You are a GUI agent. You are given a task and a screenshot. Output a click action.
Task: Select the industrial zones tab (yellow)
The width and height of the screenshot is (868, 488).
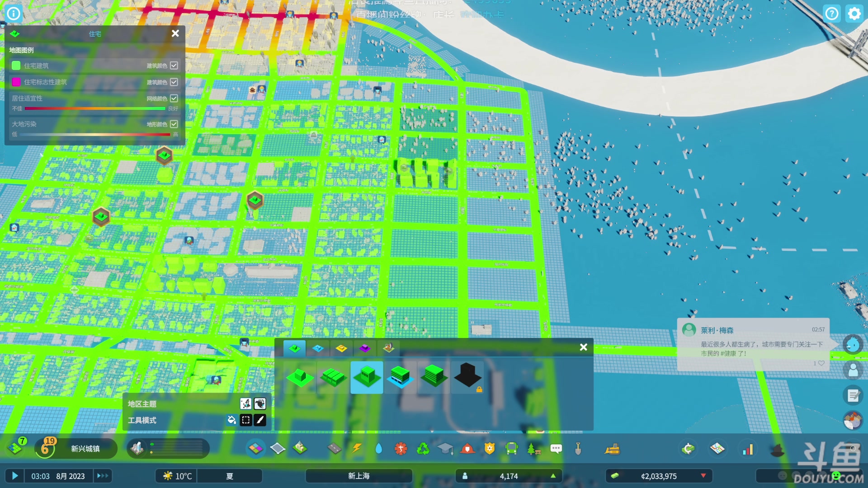point(341,348)
